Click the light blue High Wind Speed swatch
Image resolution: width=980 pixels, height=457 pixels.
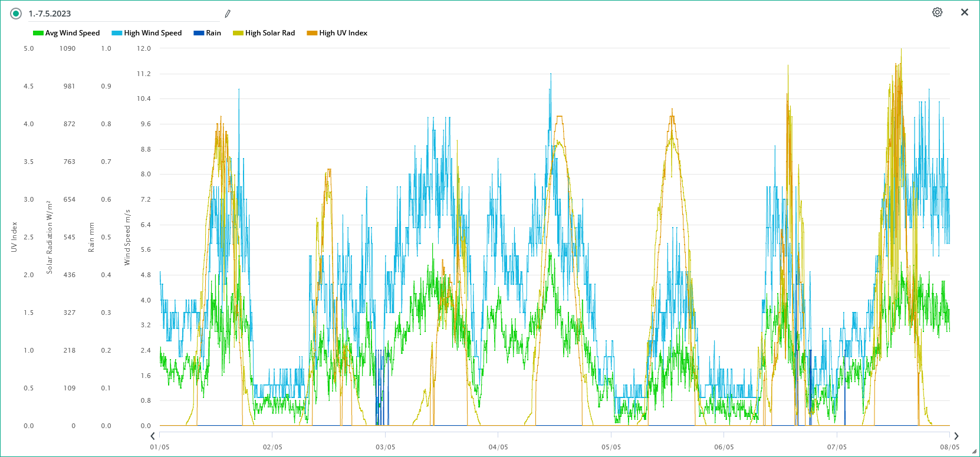click(117, 33)
